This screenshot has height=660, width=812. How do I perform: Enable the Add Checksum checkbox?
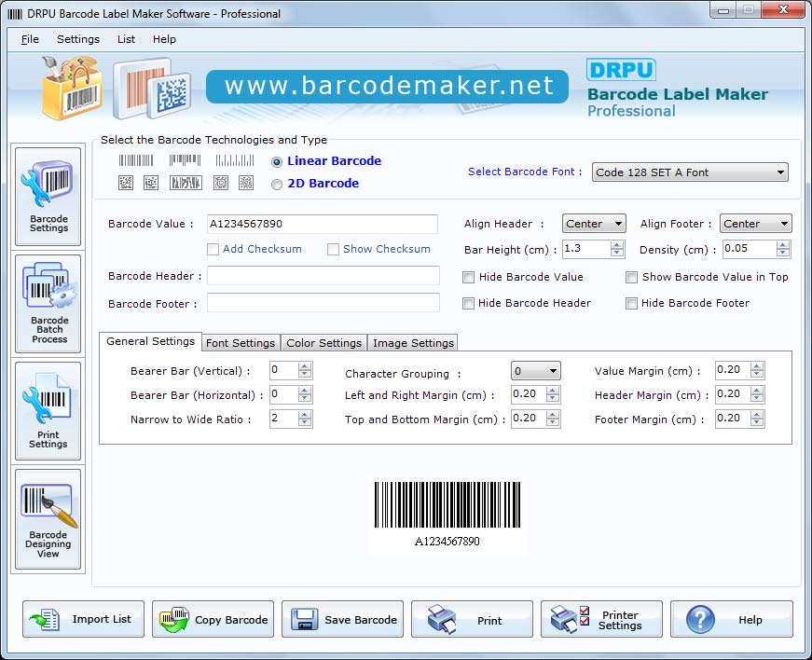(x=213, y=250)
